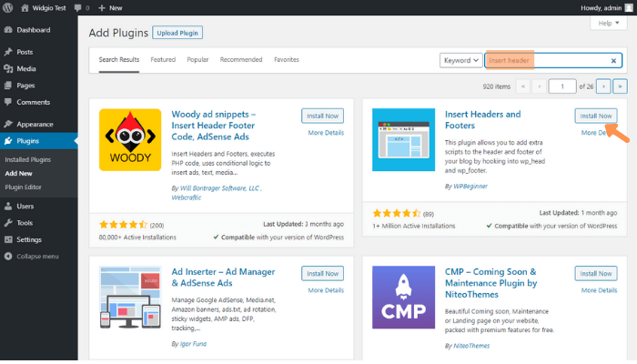Open the Keyword search type dropdown
The width and height of the screenshot is (637, 364).
[461, 60]
